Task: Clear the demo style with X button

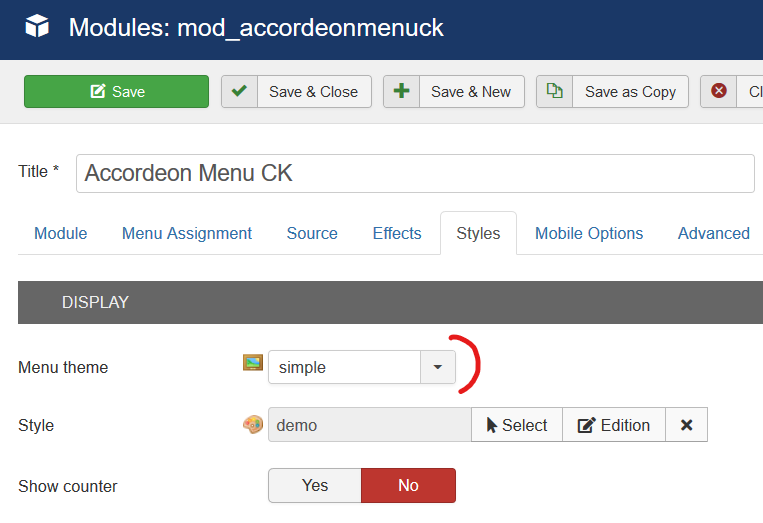Action: [x=687, y=425]
